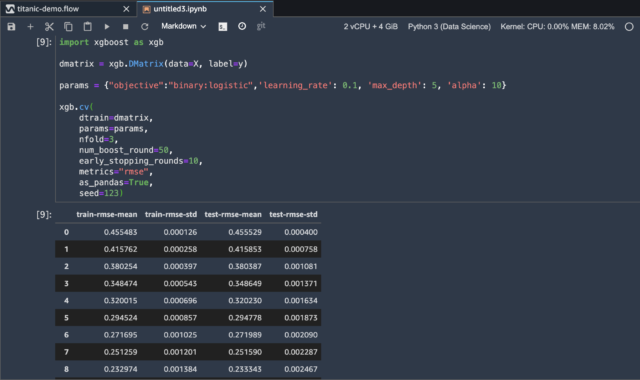Screen dimensions: 640x380
Task: Select cell value 0.415853 in row 1
Action: 245,249
